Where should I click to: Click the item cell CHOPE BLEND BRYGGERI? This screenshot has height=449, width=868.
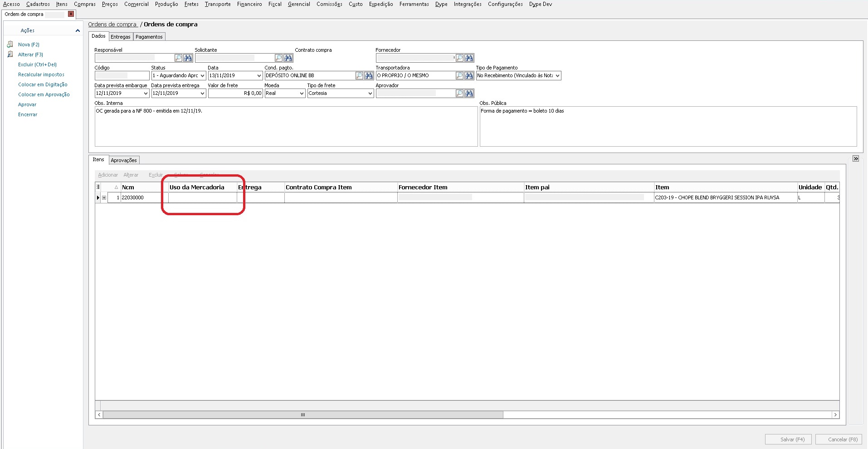(x=726, y=198)
